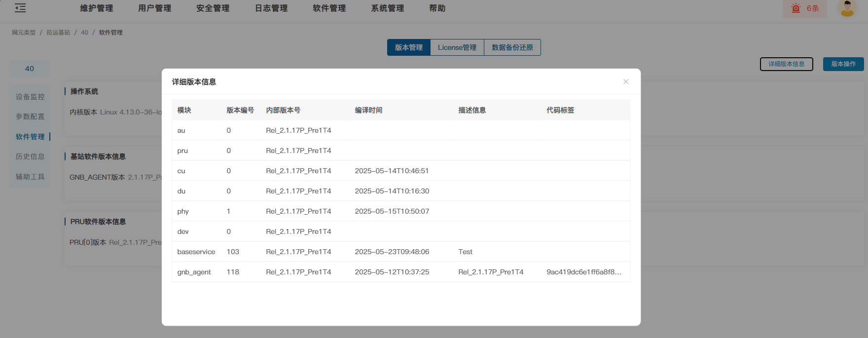868x338 pixels.
Task: Switch to the 版本管理 tab
Action: click(x=409, y=47)
